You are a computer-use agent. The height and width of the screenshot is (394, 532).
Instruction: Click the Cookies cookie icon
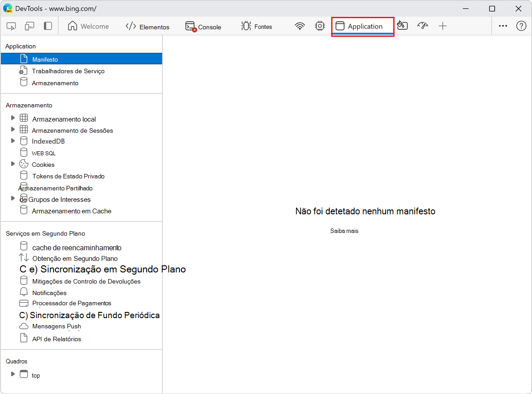pyautogui.click(x=24, y=164)
